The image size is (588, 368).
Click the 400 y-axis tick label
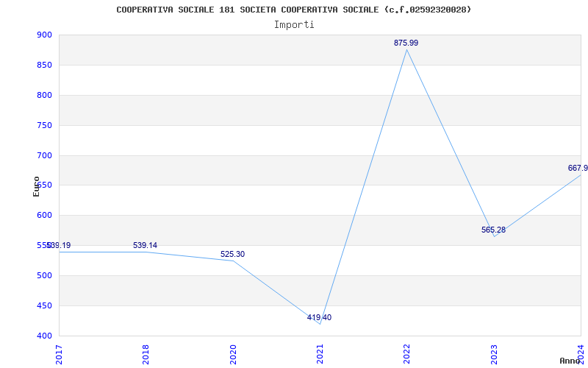(x=44, y=336)
